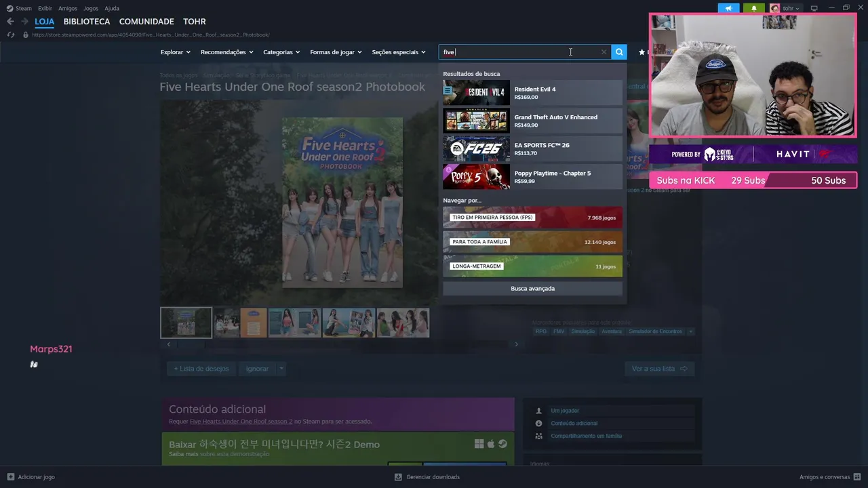Click the Ignorar button
The width and height of the screenshot is (868, 488).
pyautogui.click(x=257, y=369)
